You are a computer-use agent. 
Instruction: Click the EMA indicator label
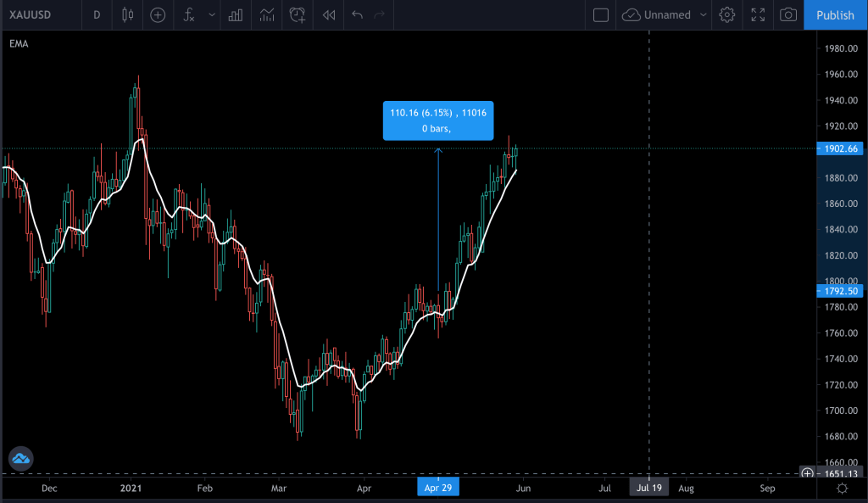click(19, 43)
